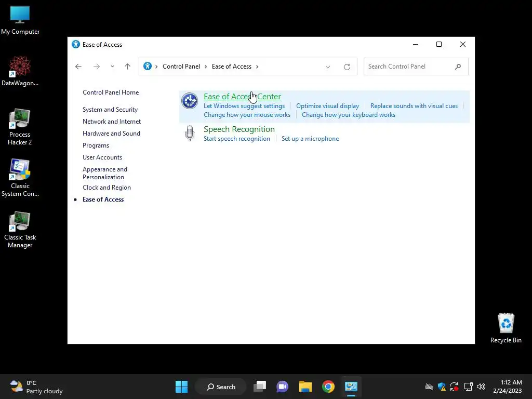
Task: Select the Recycle Bin desktop icon
Action: (506, 328)
